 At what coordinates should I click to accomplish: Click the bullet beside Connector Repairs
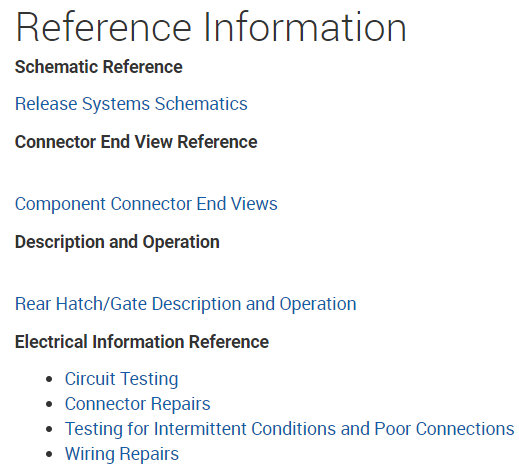49,404
